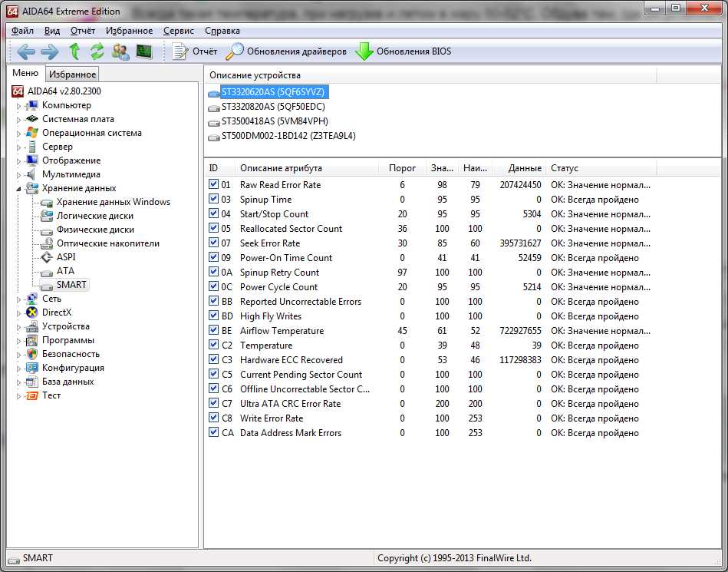728x572 pixels.
Task: Select the DirectX icon in the tree
Action: 31,312
